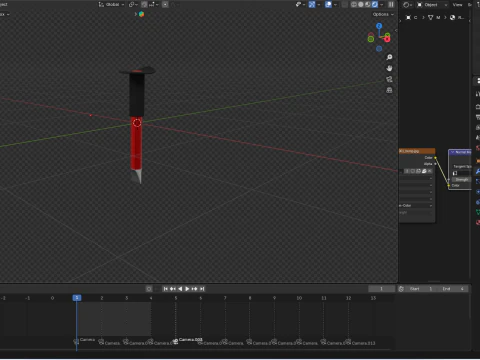Open the orange Object properties tab

(478, 161)
